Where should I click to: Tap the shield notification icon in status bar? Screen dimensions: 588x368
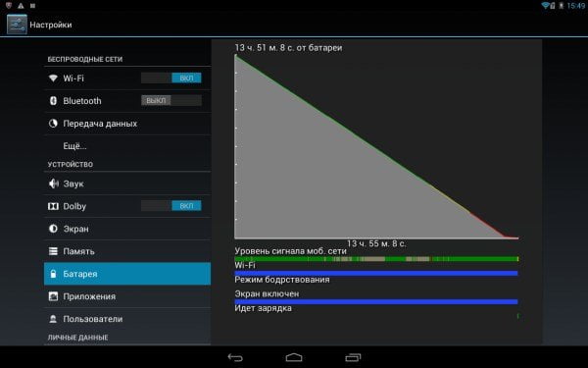click(x=9, y=6)
